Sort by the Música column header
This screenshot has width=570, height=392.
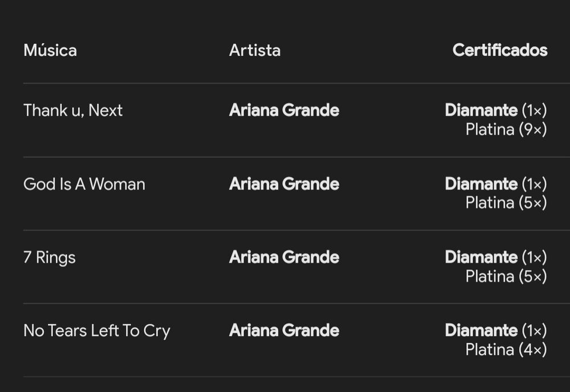point(50,50)
